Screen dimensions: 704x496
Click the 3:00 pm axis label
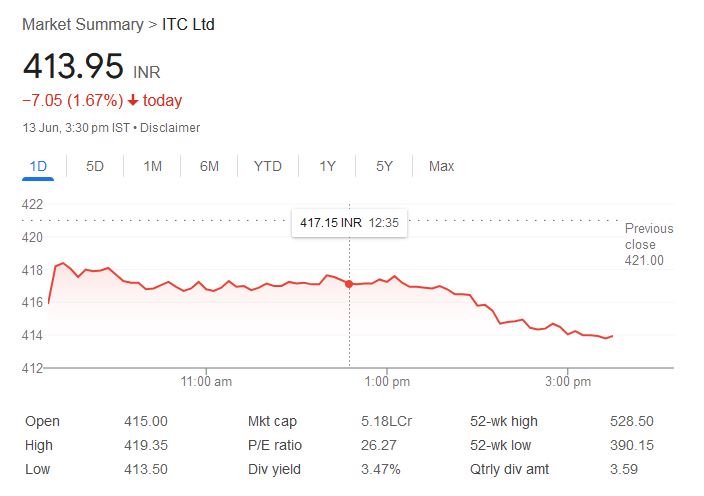point(568,381)
